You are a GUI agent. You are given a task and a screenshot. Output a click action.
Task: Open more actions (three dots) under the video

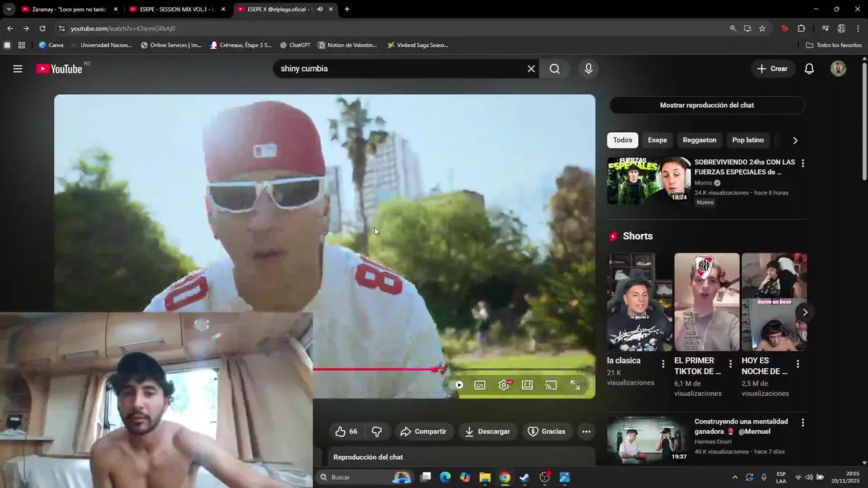click(586, 431)
